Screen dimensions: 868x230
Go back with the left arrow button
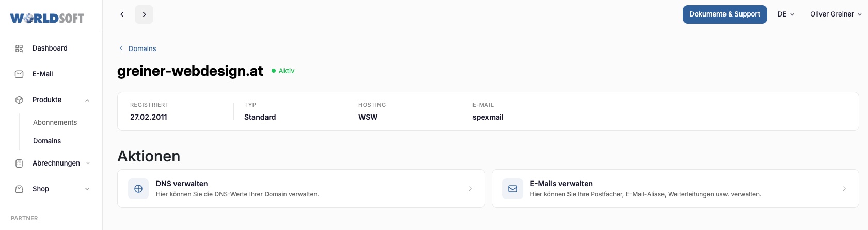click(122, 14)
